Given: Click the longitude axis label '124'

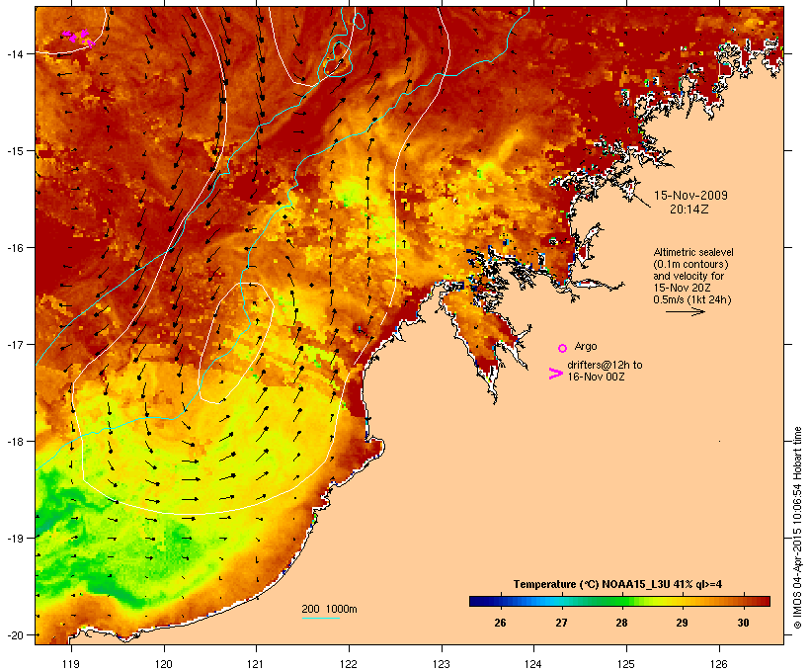Looking at the screenshot, I should (533, 664).
